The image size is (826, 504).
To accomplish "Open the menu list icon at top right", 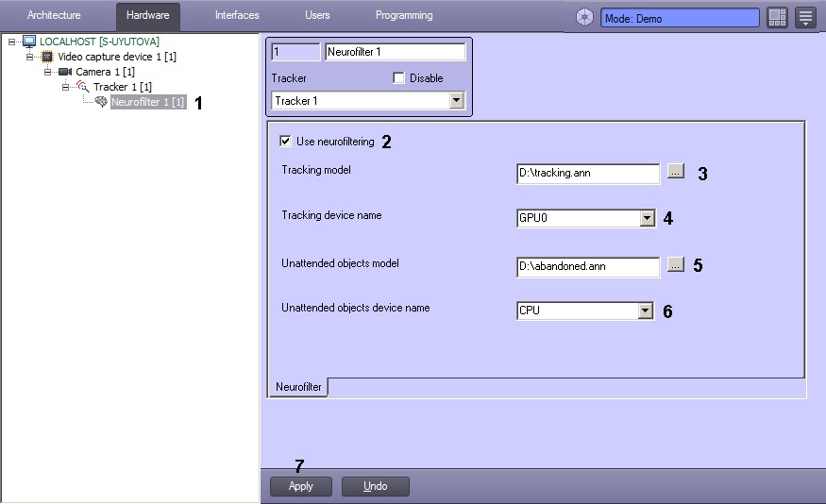I will coord(805,17).
